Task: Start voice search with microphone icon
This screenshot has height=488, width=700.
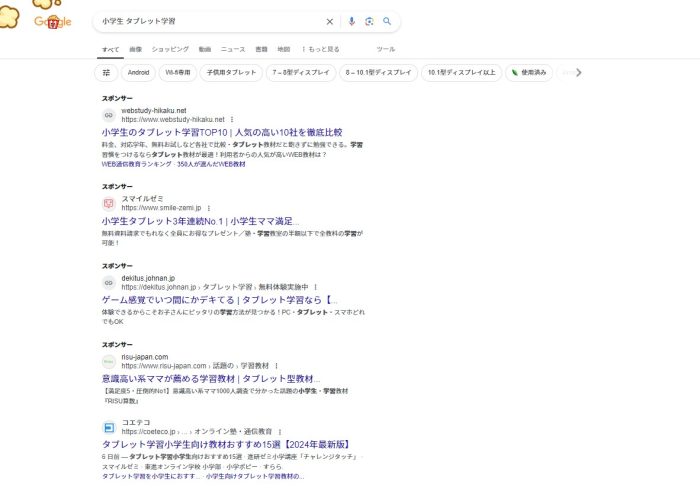Action: point(351,21)
